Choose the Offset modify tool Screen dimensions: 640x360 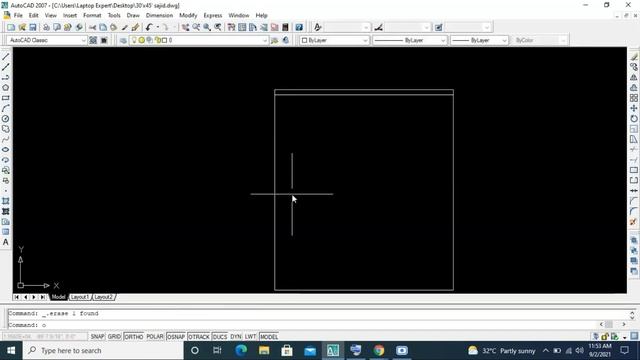point(633,88)
